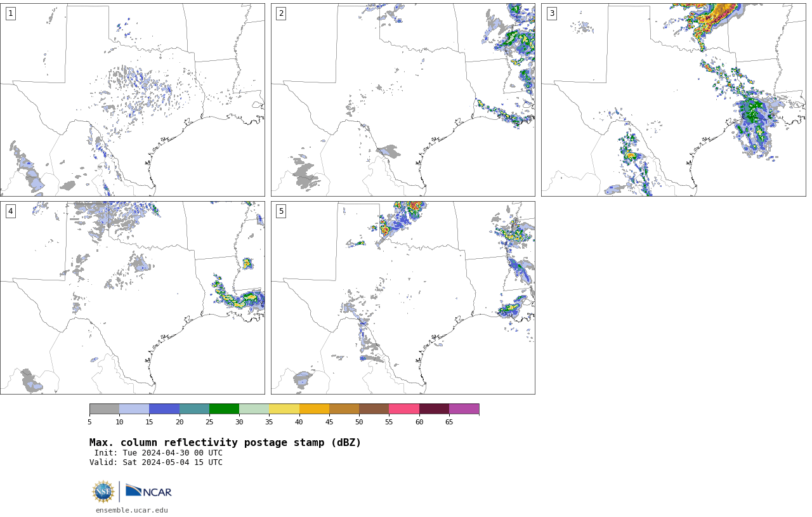The width and height of the screenshot is (812, 517).
Task: Select the maroon 60-65 dBZ swatch
Action: (434, 409)
